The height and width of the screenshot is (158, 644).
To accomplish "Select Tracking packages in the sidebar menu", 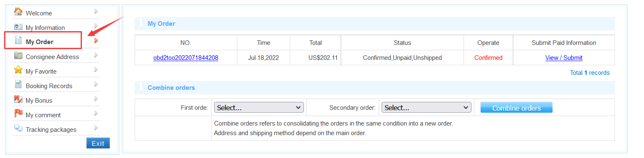I will tap(51, 130).
